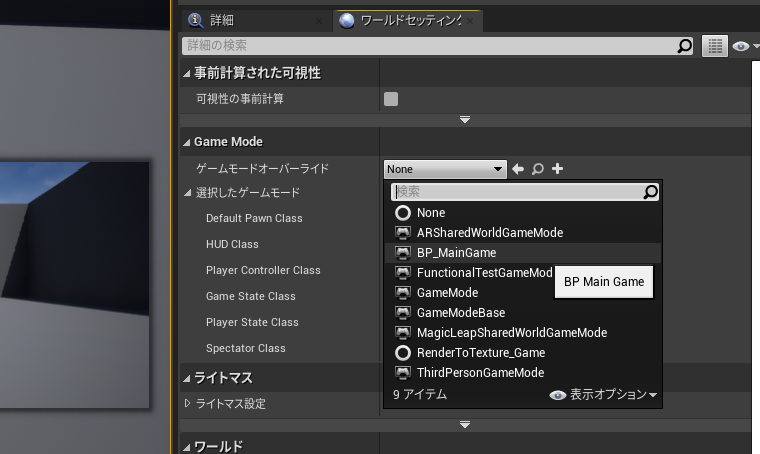Click the info icon on 詳細 tab
Image resolution: width=760 pixels, height=454 pixels.
[x=195, y=20]
